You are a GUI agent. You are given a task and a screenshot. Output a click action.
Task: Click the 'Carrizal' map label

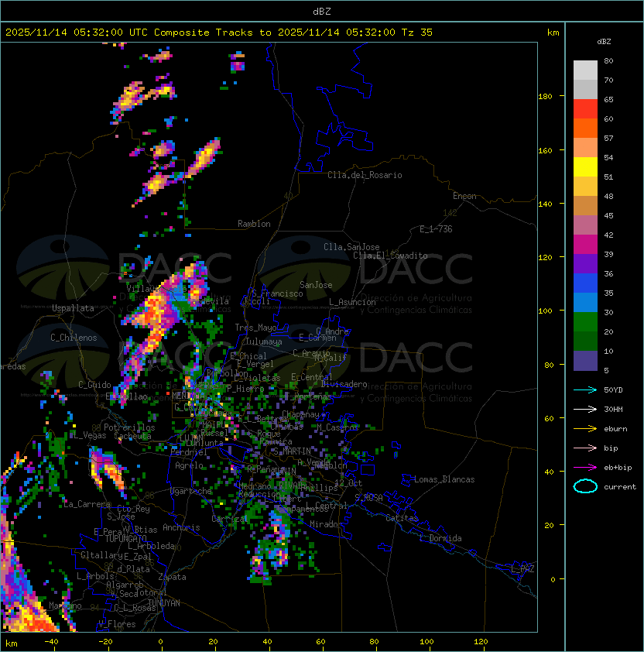tap(229, 519)
